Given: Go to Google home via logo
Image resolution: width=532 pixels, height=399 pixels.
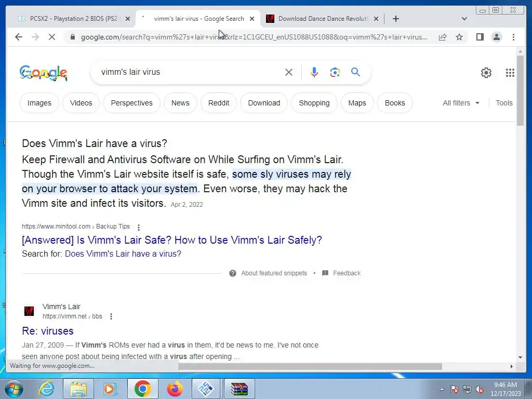Looking at the screenshot, I should pos(44,73).
